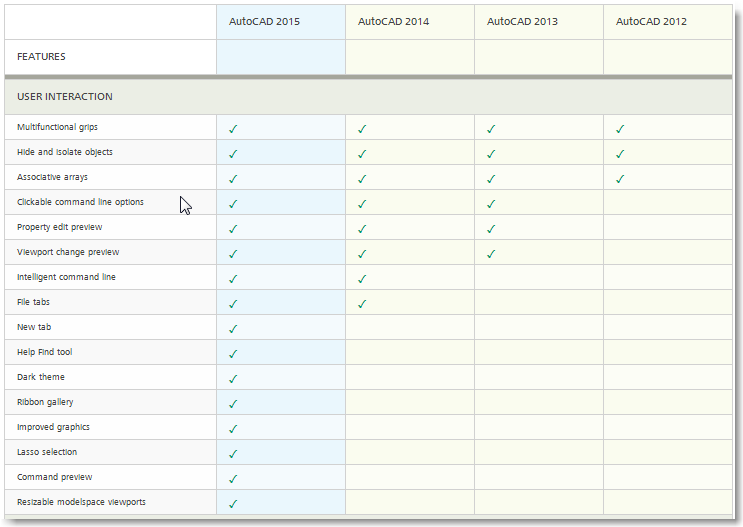Click AutoCAD 2015 checkmark for Associative arrays
The height and width of the screenshot is (527, 743).
point(233,179)
